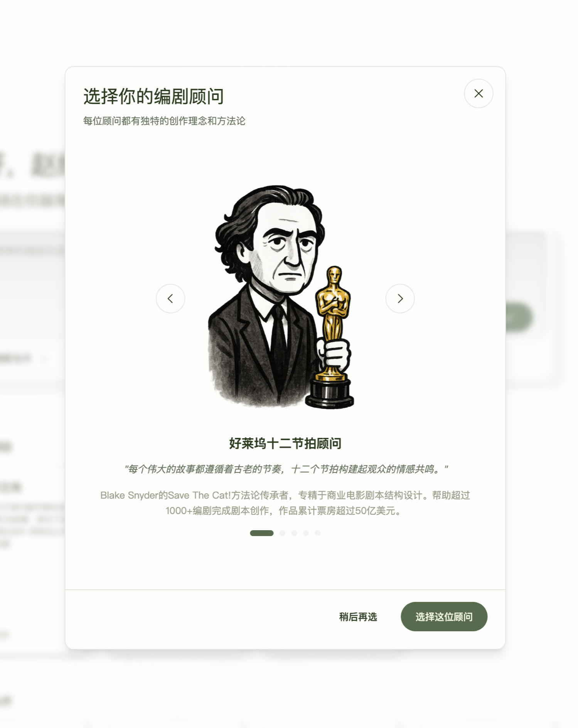
Task: Click the Blake Snyder description paragraph
Action: (x=285, y=503)
